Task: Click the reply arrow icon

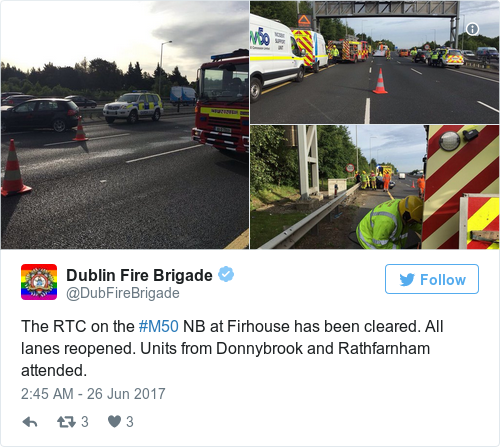Action: pos(30,422)
